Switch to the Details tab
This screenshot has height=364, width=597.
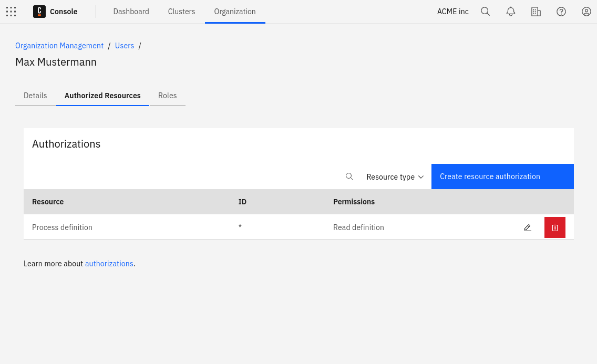point(35,96)
